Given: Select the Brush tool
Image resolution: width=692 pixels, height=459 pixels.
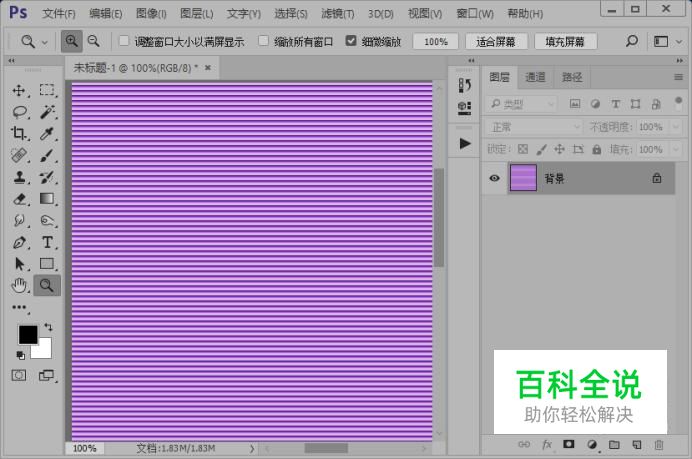Looking at the screenshot, I should click(x=47, y=155).
